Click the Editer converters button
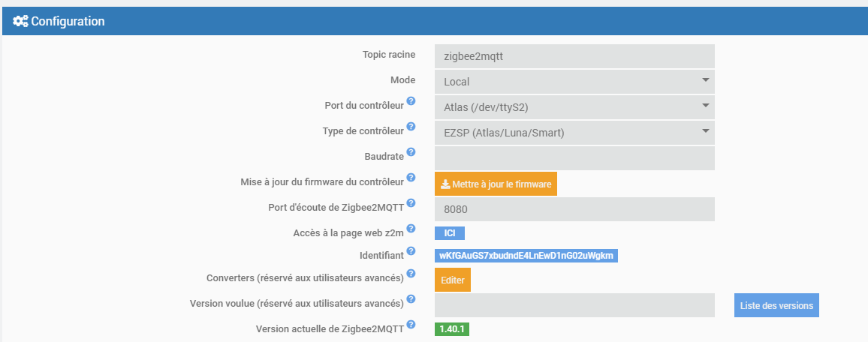 click(453, 280)
